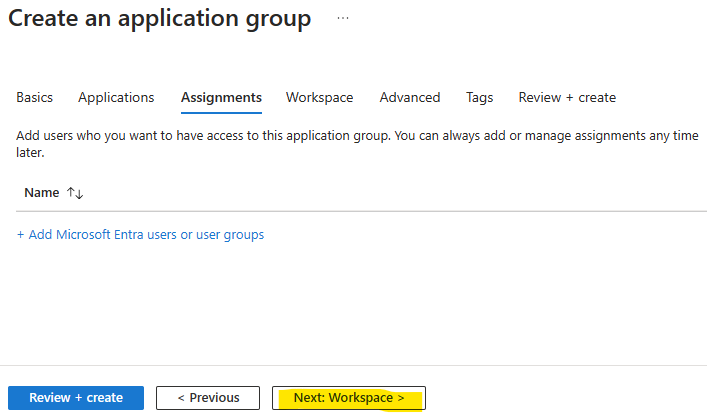
Task: Go to the Workspace tab
Action: click(x=320, y=97)
